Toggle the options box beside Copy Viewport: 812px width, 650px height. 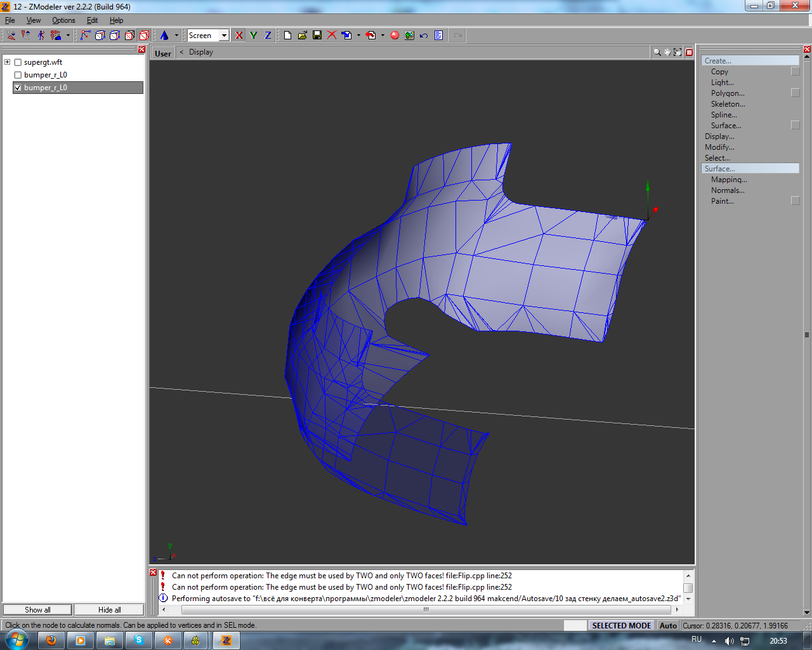pyautogui.click(x=796, y=72)
